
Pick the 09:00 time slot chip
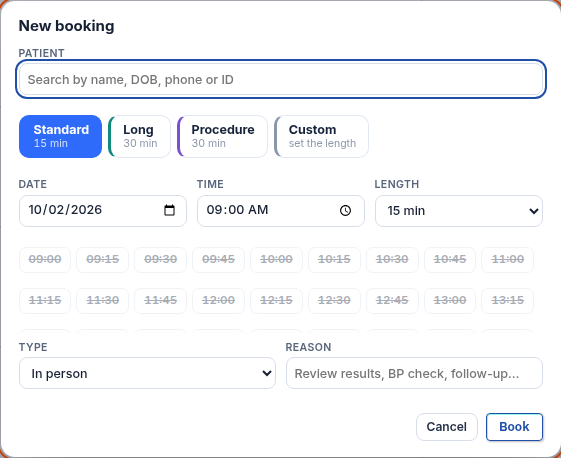pos(45,260)
